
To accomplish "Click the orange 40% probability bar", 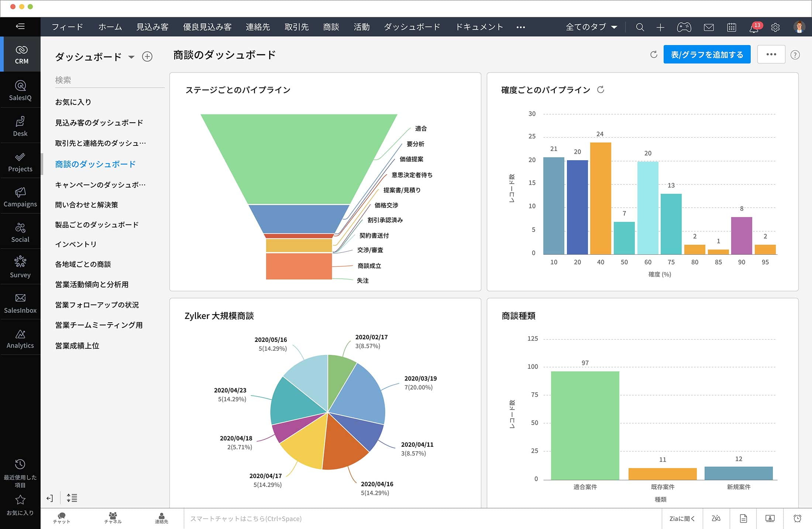I will coord(601,198).
